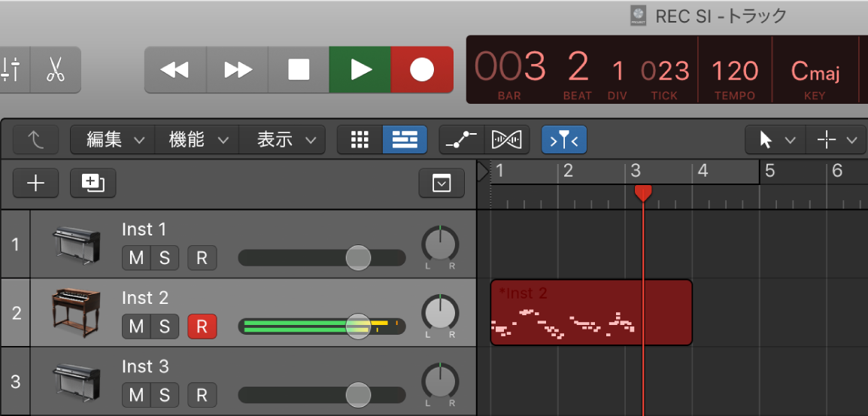Click the Inst 3 pan knob
Image resolution: width=868 pixels, height=416 pixels.
(x=440, y=381)
